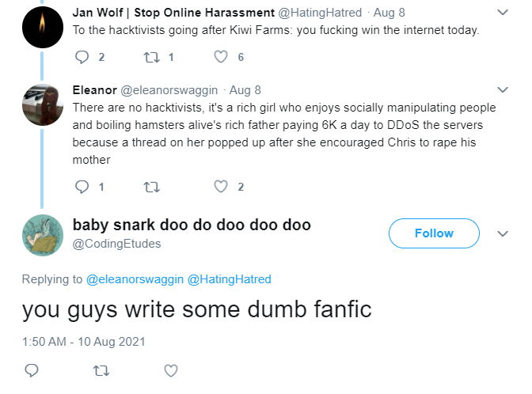Image resolution: width=532 pixels, height=394 pixels.
Task: Follow the @CodingEtudes account
Action: point(434,233)
